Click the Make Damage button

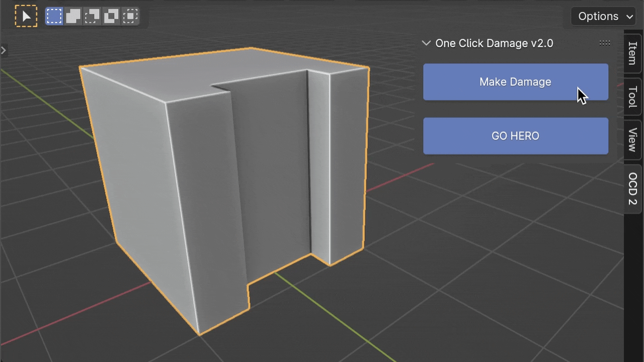[x=516, y=82]
